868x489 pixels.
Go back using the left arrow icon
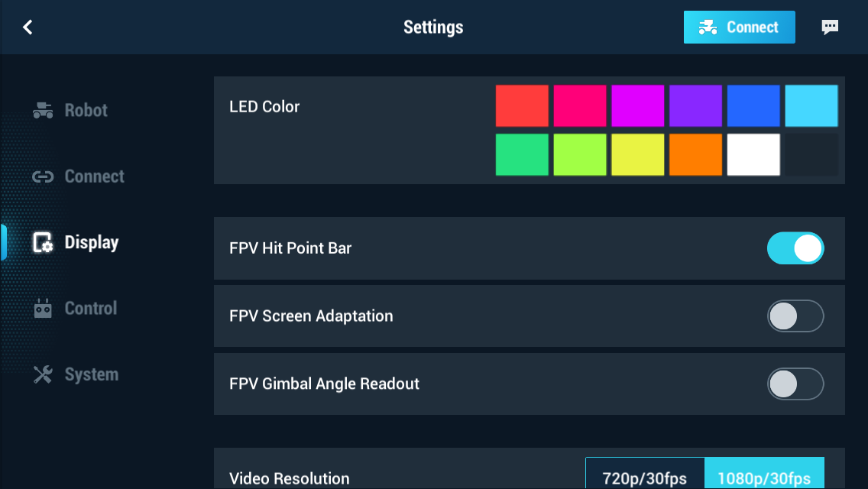tap(28, 27)
